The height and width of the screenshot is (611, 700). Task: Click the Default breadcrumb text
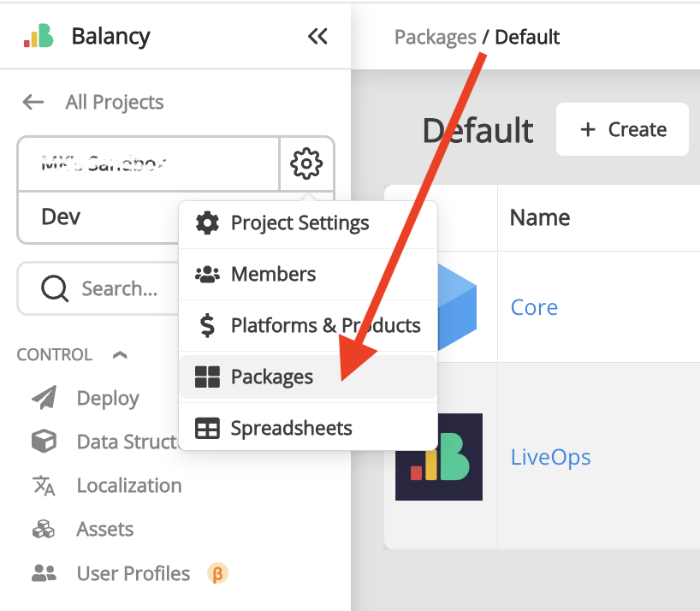(527, 37)
